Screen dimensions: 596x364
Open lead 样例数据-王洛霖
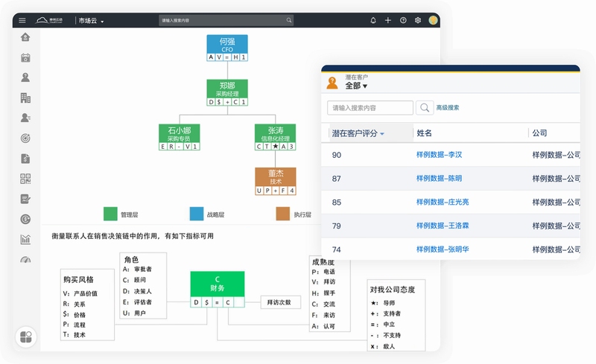(443, 226)
